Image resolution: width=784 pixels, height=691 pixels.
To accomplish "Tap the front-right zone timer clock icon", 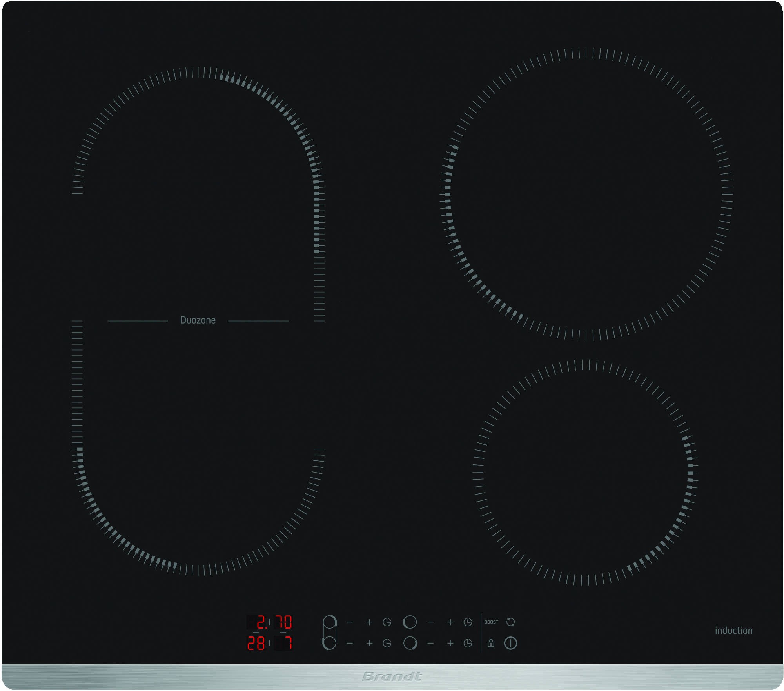I will coord(468,643).
